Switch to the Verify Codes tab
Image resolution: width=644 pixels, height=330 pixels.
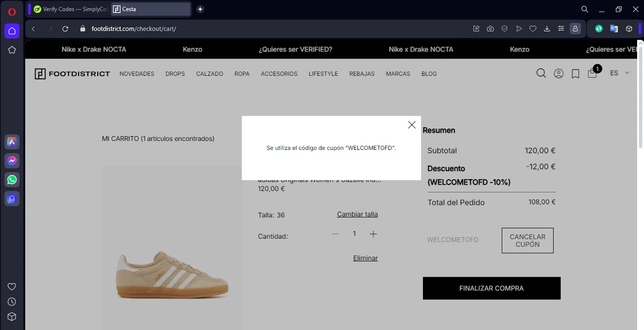70,9
